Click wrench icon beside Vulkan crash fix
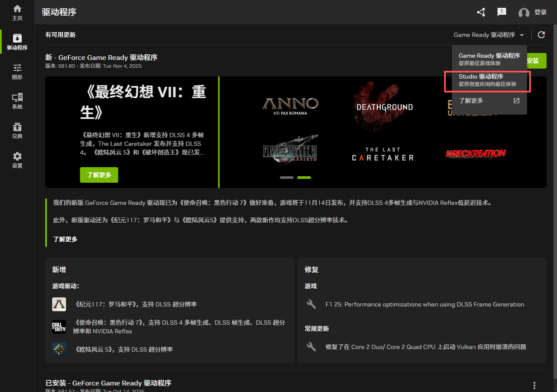Screen dimensions: 557x392 pos(311,347)
